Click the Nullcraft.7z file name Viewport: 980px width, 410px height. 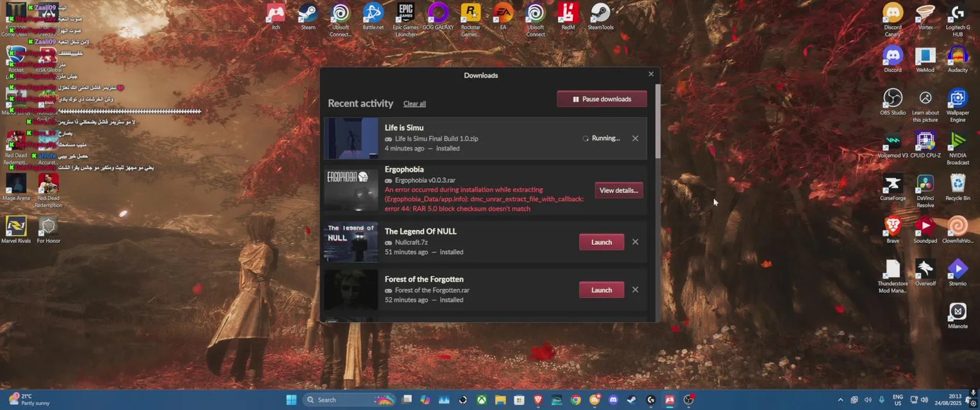point(411,242)
